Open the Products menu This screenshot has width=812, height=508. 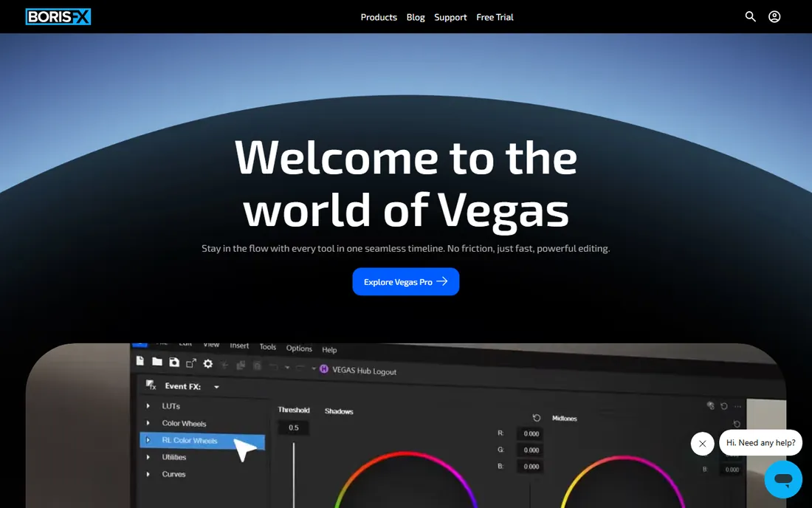379,17
